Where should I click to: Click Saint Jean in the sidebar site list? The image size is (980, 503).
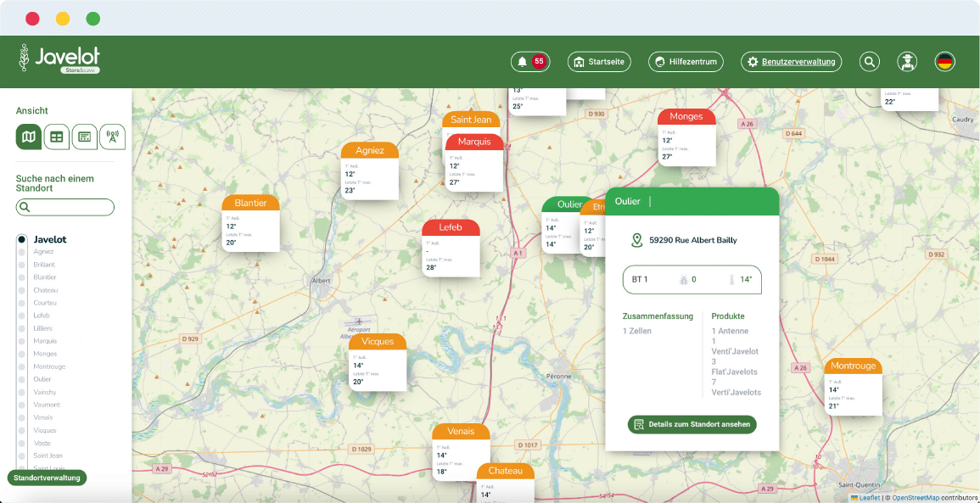point(48,455)
